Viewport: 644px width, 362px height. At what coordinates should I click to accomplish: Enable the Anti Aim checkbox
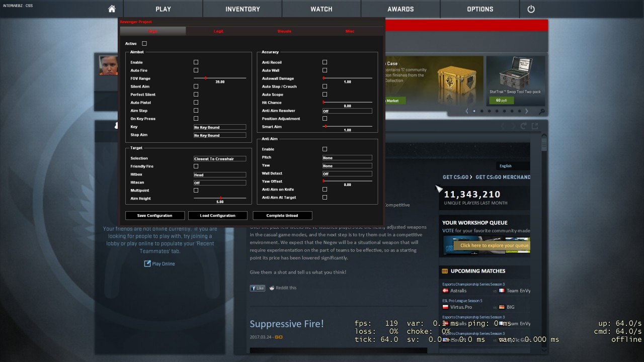click(325, 149)
